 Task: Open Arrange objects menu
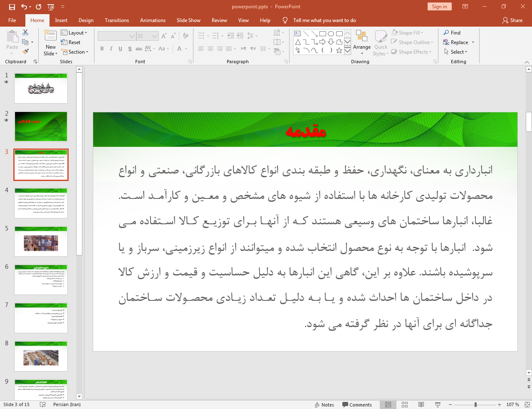(x=362, y=42)
